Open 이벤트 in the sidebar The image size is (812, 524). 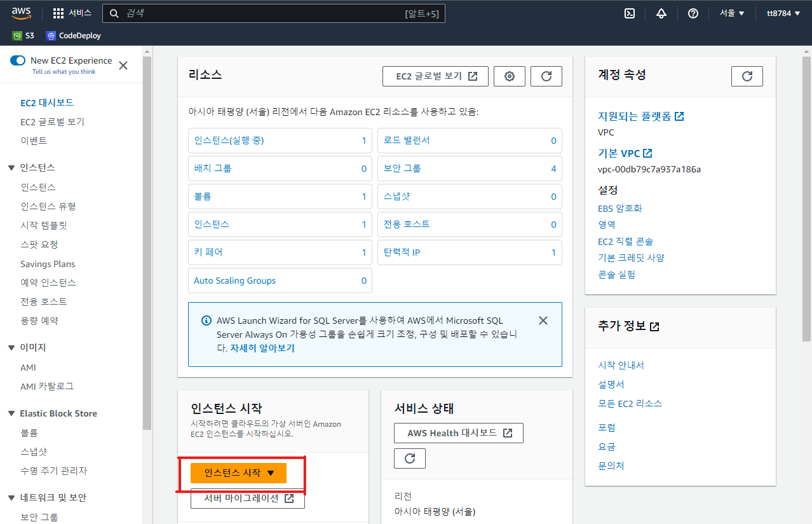(34, 141)
